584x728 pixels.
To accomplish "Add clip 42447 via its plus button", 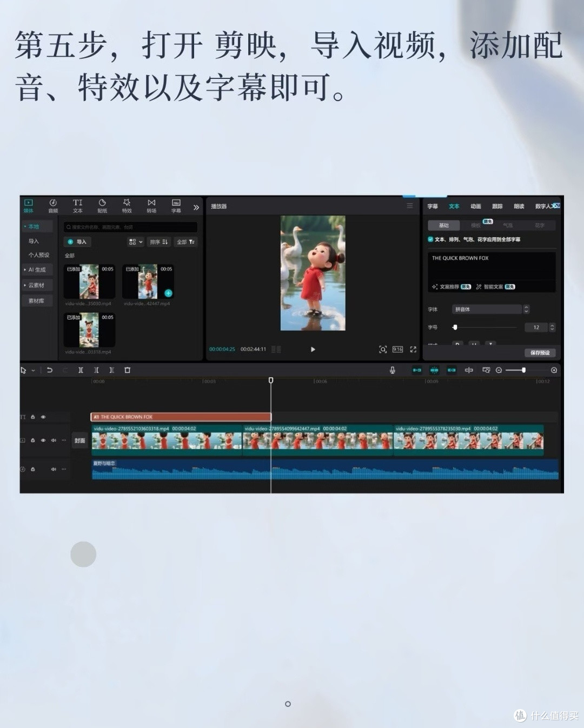I will tap(168, 293).
